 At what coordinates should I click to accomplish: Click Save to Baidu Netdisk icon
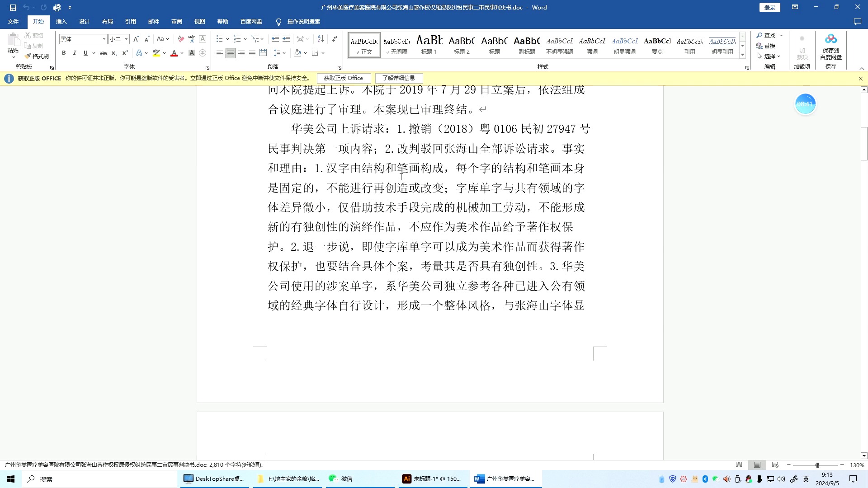coord(831,47)
